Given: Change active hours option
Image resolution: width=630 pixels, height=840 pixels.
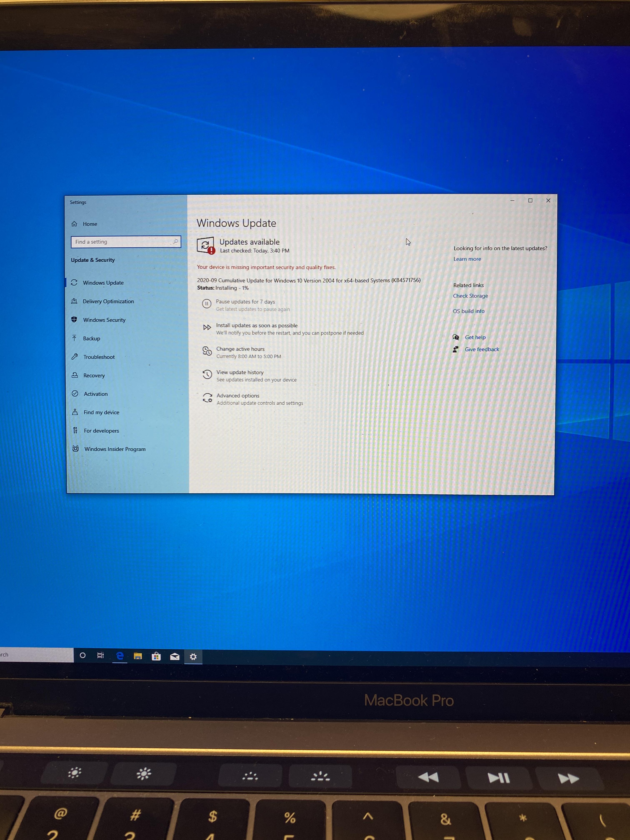Looking at the screenshot, I should coord(240,349).
